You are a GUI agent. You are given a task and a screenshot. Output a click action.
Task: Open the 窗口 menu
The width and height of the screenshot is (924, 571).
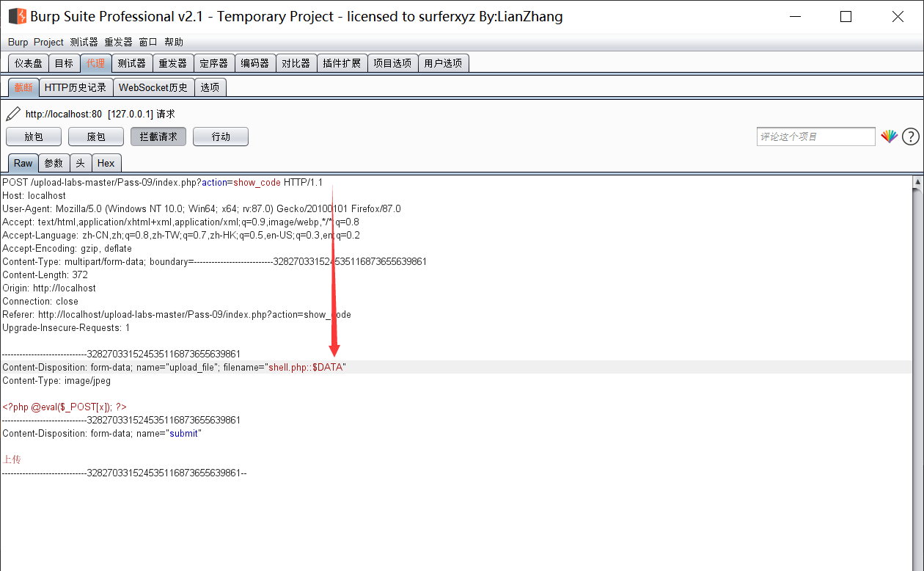click(x=148, y=43)
